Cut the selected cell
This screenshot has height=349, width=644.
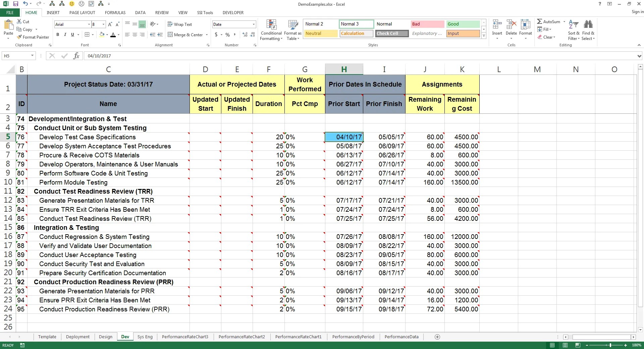tap(23, 21)
